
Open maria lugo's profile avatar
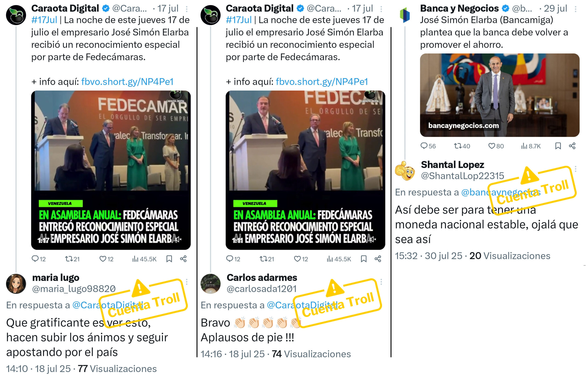16,284
